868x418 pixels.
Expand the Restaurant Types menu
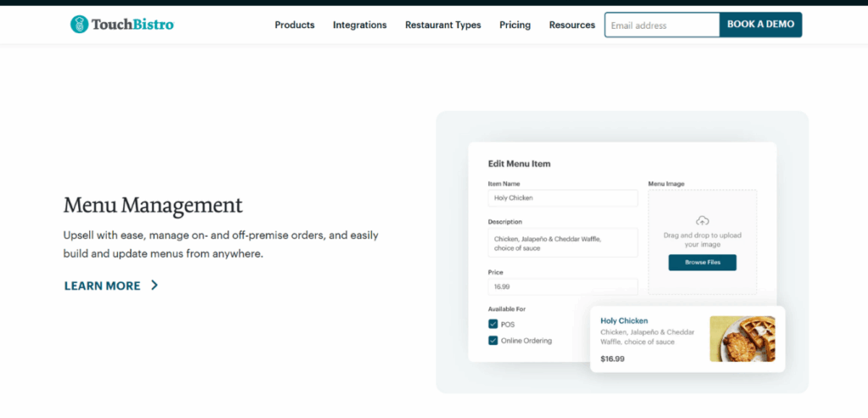click(442, 25)
